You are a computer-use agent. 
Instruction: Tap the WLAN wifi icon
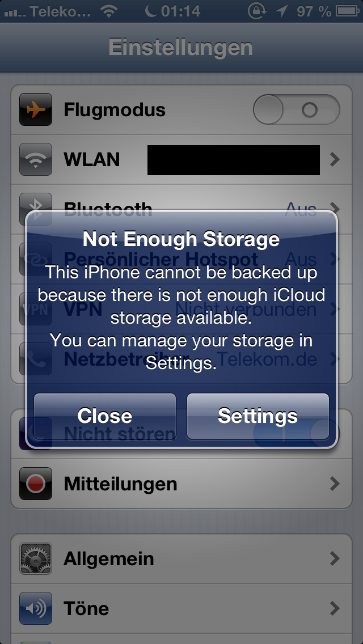point(36,159)
